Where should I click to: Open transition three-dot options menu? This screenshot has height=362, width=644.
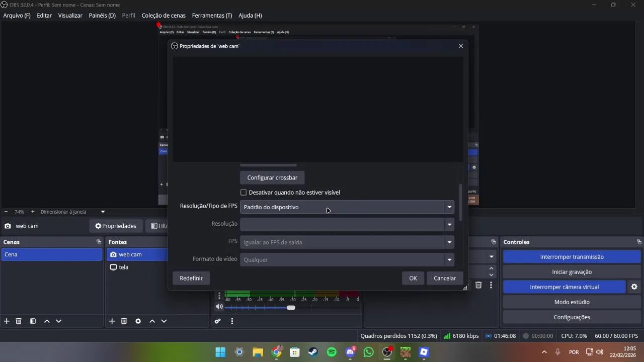point(491,285)
